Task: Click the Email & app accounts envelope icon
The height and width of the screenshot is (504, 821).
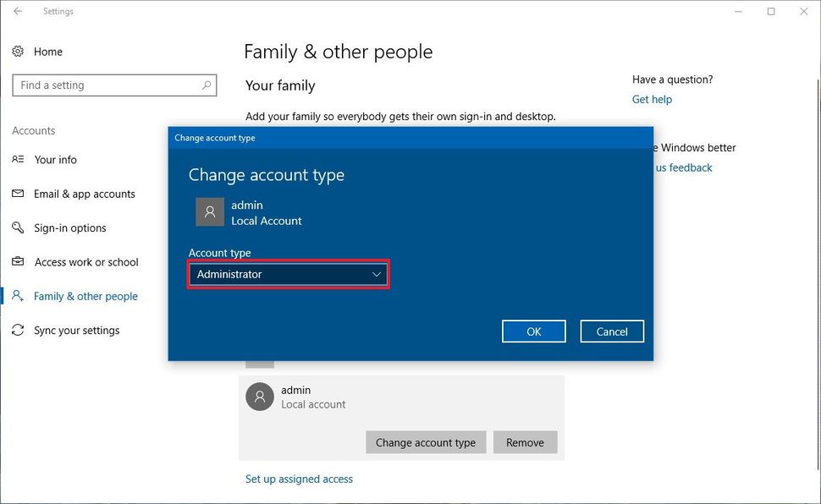Action: (x=19, y=194)
